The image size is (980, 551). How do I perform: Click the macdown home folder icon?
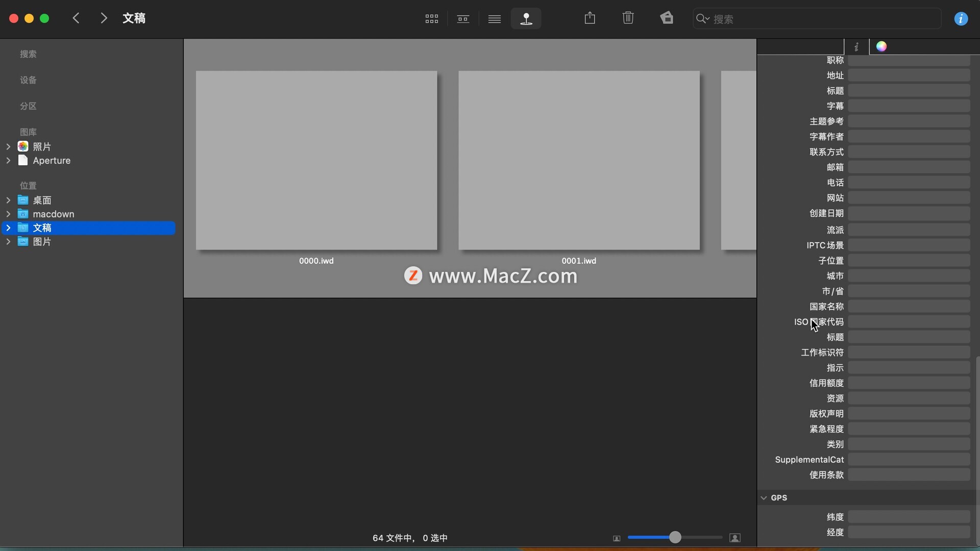tap(23, 214)
